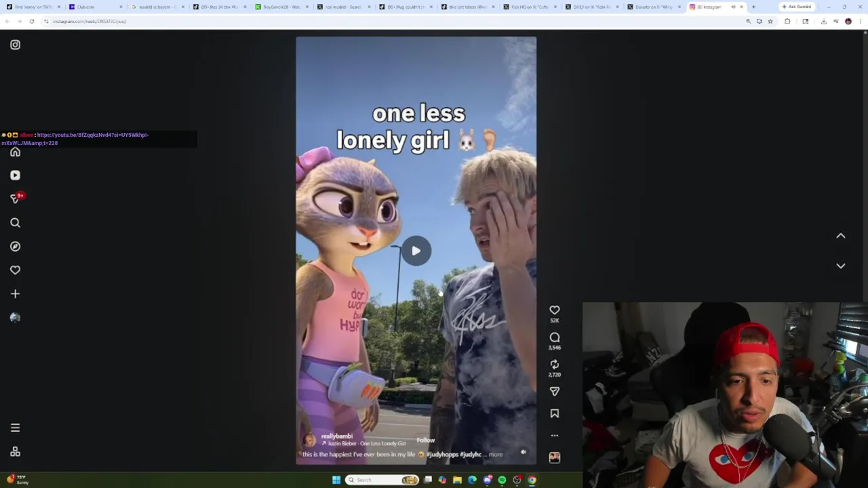Open a new browser tab

click(753, 7)
